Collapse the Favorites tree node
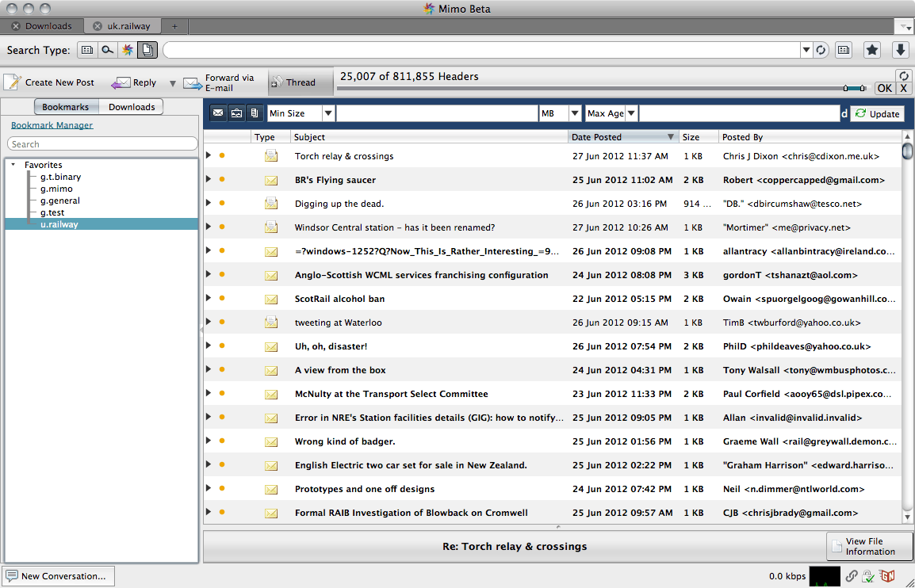The height and width of the screenshot is (588, 915). pos(13,165)
